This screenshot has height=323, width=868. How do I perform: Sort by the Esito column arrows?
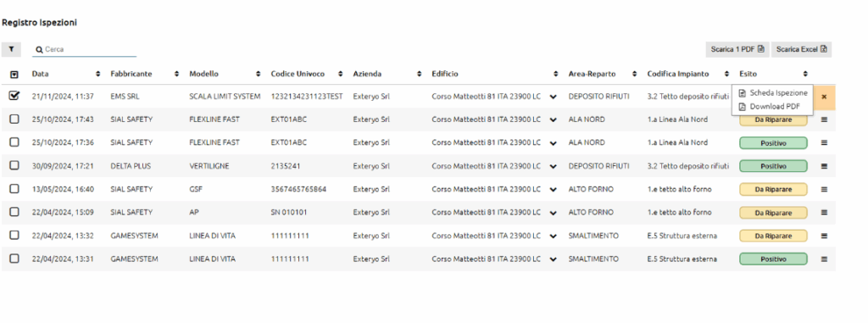(805, 74)
